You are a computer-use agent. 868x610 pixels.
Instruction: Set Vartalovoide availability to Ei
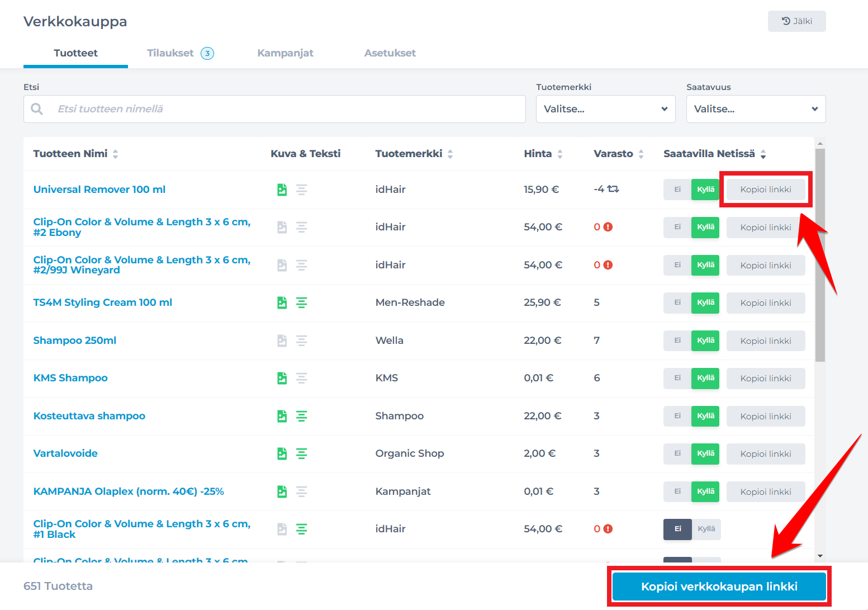tap(677, 453)
